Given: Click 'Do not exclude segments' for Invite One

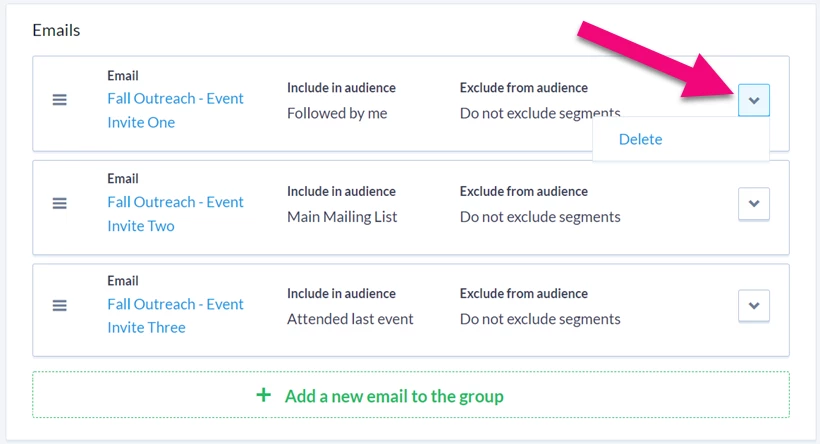Looking at the screenshot, I should (540, 113).
